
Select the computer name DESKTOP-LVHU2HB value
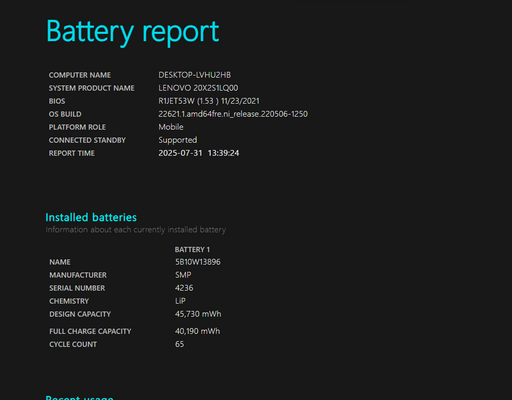(x=195, y=75)
